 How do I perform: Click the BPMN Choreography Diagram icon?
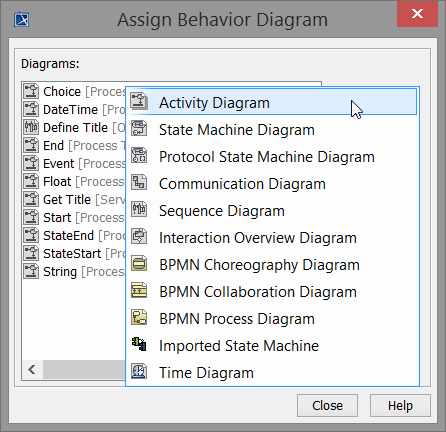(139, 263)
